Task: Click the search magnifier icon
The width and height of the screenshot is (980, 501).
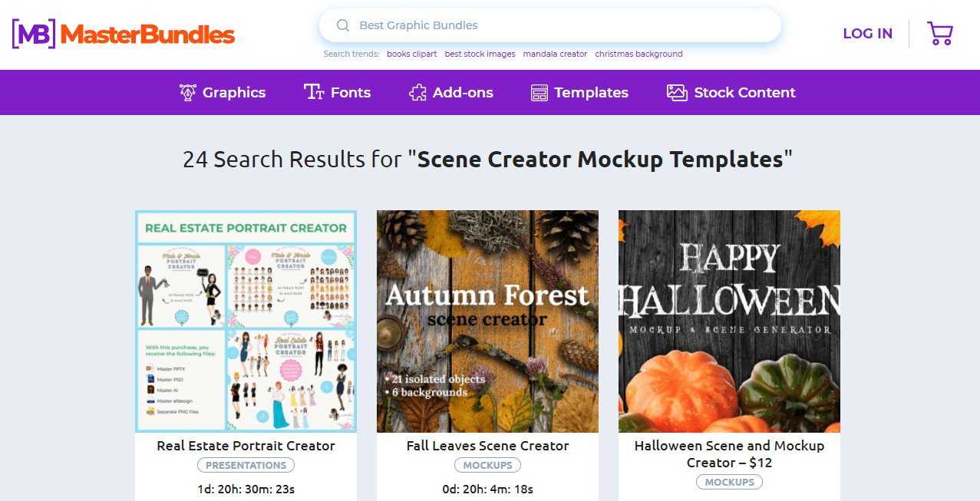Action: click(x=343, y=25)
